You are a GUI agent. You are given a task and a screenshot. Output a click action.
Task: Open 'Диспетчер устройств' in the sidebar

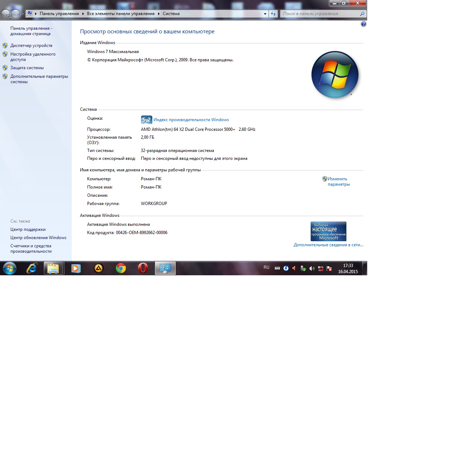click(31, 46)
